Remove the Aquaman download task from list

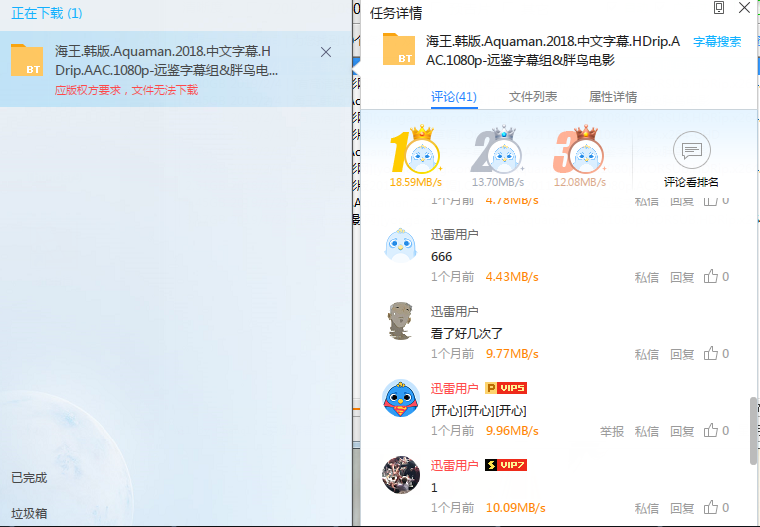click(x=326, y=52)
